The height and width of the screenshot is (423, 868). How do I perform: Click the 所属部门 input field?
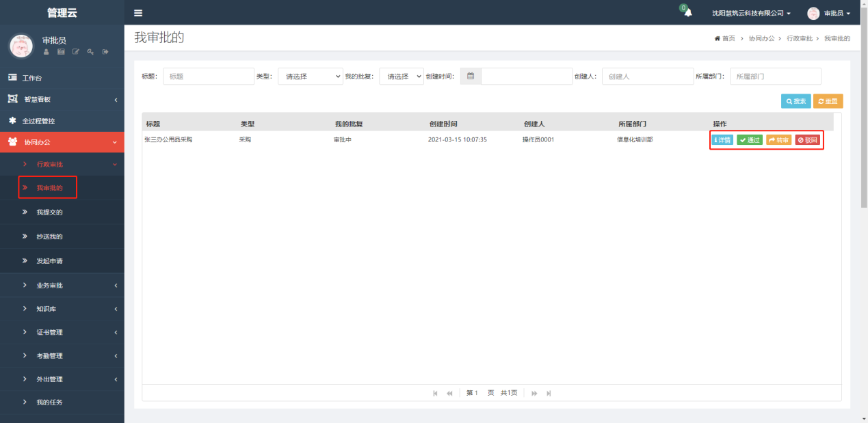click(776, 77)
